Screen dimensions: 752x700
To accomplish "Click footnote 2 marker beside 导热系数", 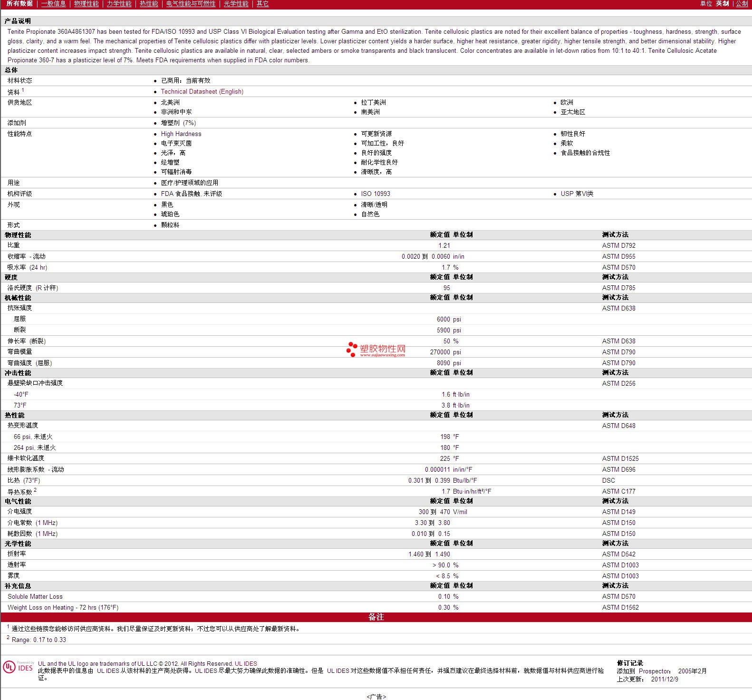I will (35, 490).
